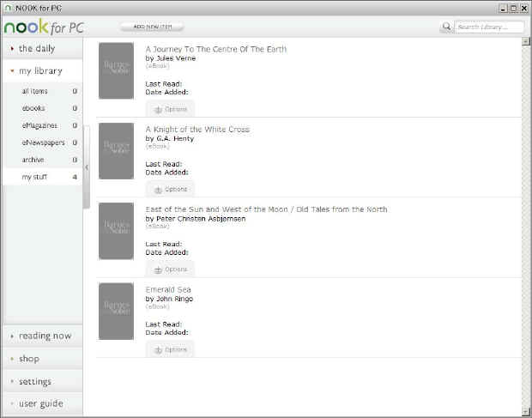The height and width of the screenshot is (418, 532).
Task: Open Options for Emerald Sea
Action: click(170, 349)
